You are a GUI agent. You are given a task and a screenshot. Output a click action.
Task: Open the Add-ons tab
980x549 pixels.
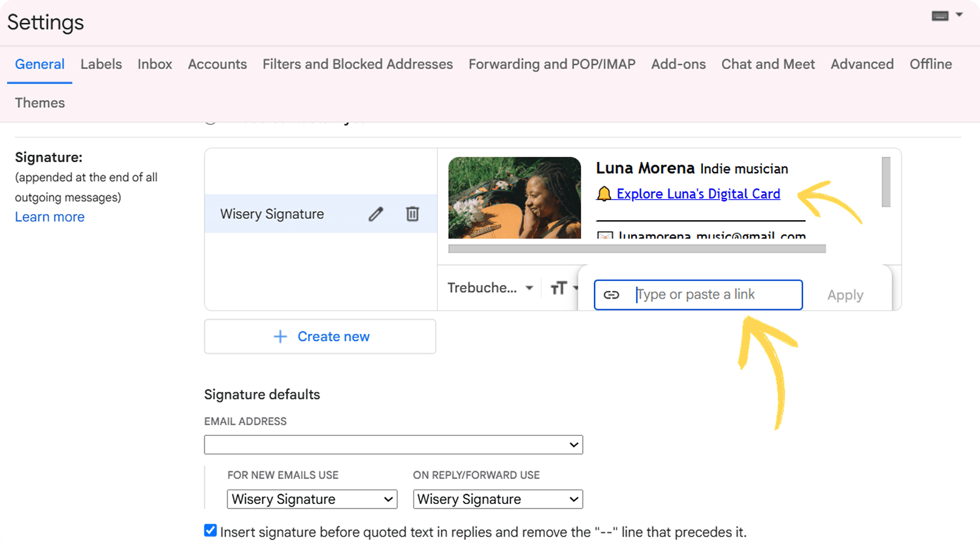tap(678, 64)
